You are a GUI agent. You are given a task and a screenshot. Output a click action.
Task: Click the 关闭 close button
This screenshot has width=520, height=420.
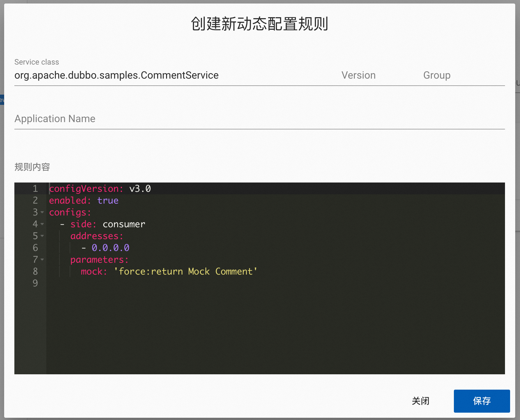(421, 401)
